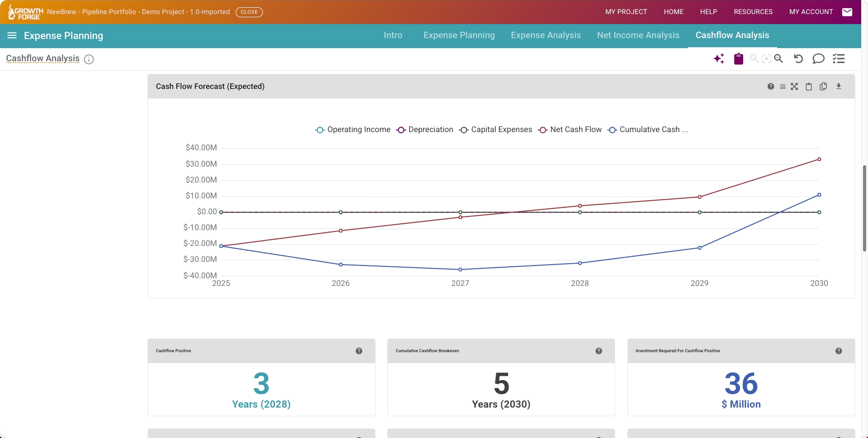Click the '$40.00M' axis label
The height and width of the screenshot is (438, 868).
point(201,148)
